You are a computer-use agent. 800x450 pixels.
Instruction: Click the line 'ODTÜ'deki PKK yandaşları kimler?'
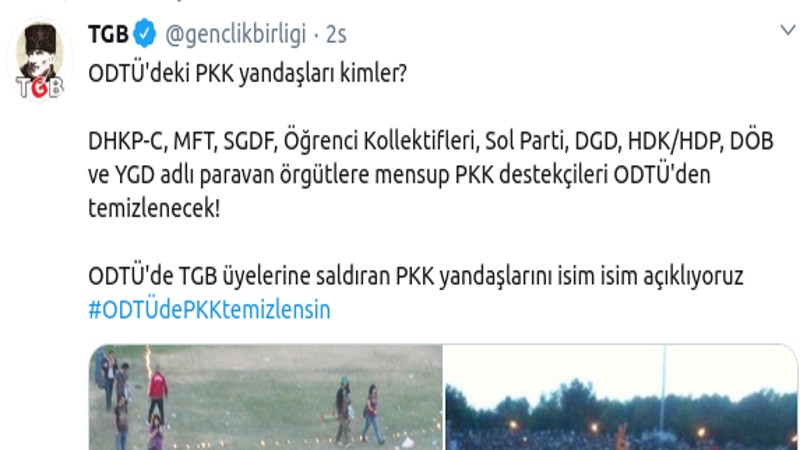[x=247, y=73]
